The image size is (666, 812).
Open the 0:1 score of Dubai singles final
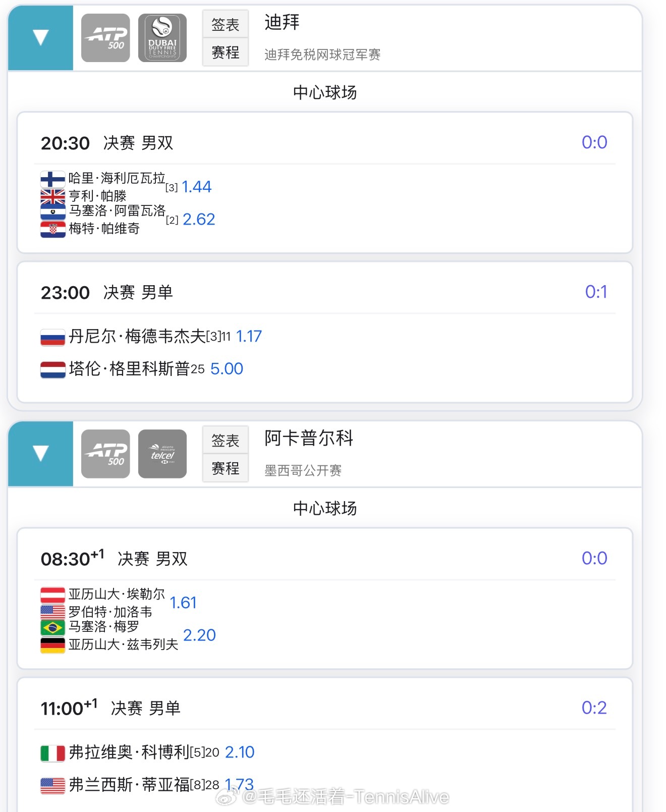click(596, 292)
